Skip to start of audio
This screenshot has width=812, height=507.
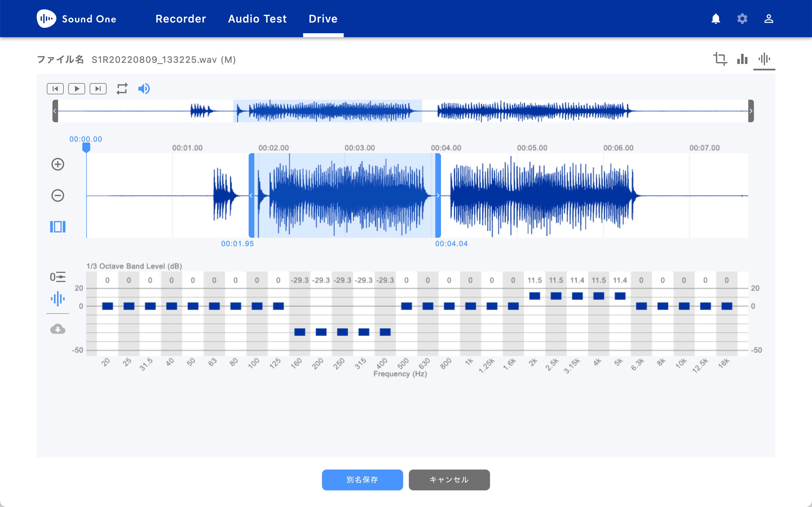click(x=55, y=89)
